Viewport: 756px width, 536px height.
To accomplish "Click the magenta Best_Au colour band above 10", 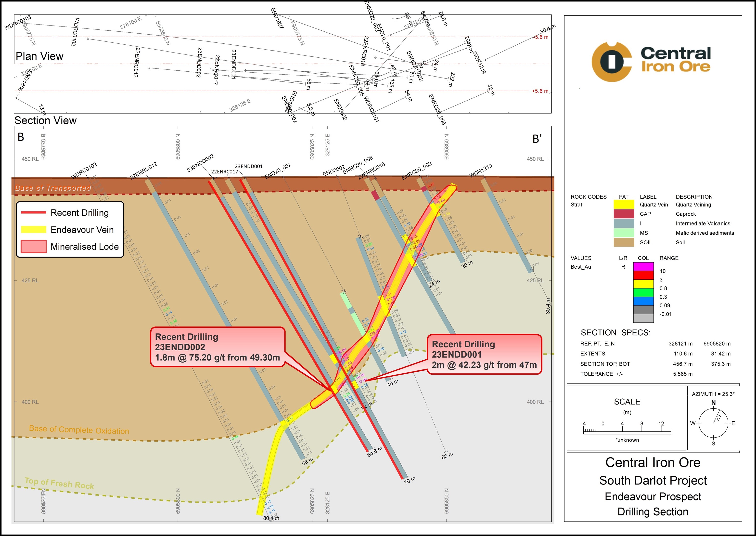I will coord(643,267).
